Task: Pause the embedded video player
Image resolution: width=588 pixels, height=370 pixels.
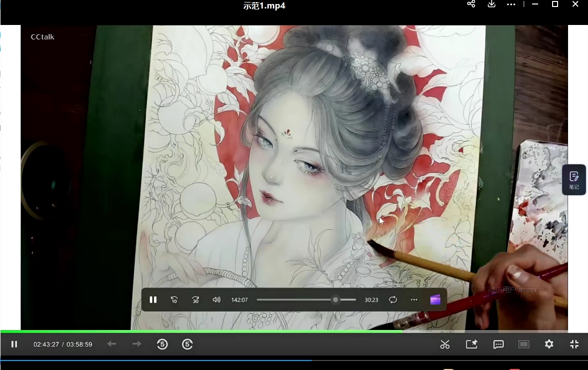Action: [x=153, y=300]
